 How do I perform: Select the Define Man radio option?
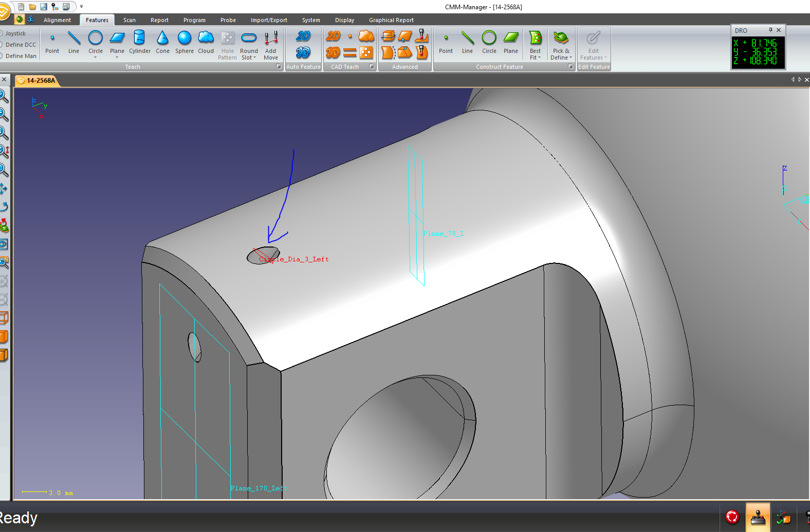(18, 56)
